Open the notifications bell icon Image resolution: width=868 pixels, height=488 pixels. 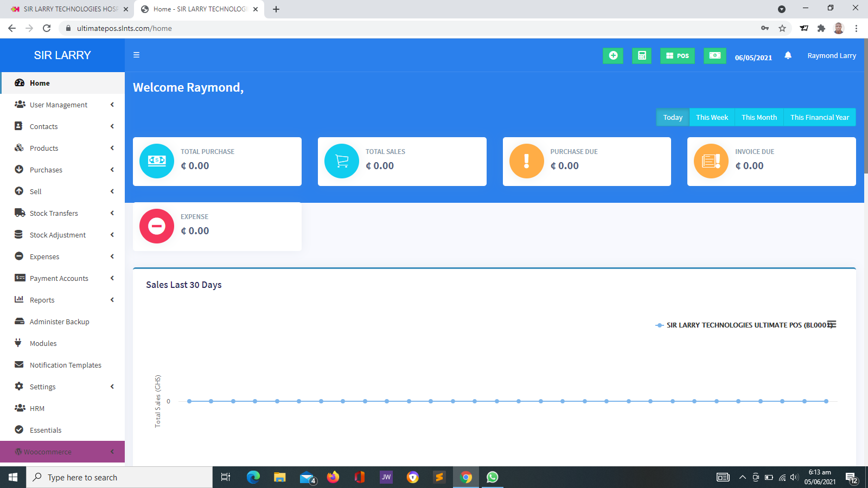pos(788,55)
